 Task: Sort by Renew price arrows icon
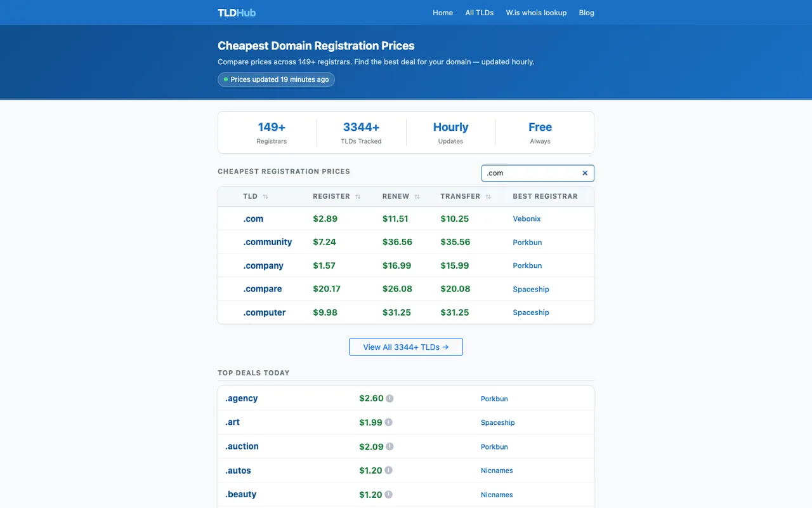tap(417, 197)
